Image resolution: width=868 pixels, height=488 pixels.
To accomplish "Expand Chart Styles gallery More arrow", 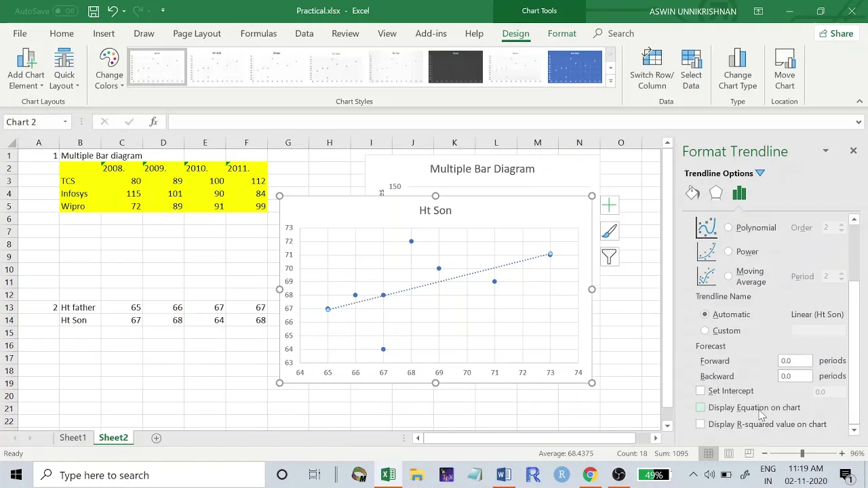I will point(610,81).
